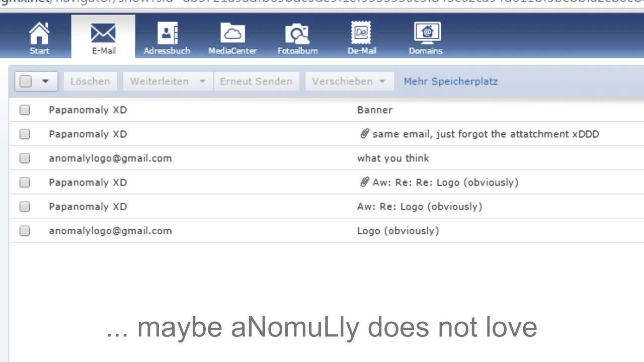
Task: Open the Fotoalbum camera icon
Action: coord(297,34)
